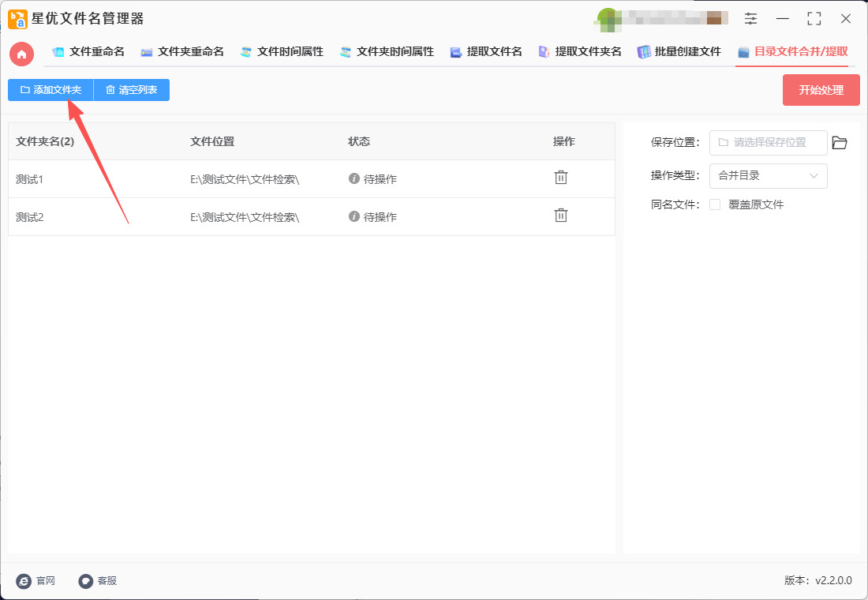Open the save location folder browse icon

[x=840, y=143]
